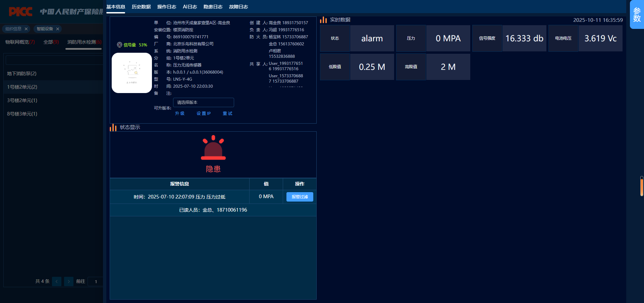Go to the next page arrow
Screen dimensions: 644x303
tap(69, 282)
